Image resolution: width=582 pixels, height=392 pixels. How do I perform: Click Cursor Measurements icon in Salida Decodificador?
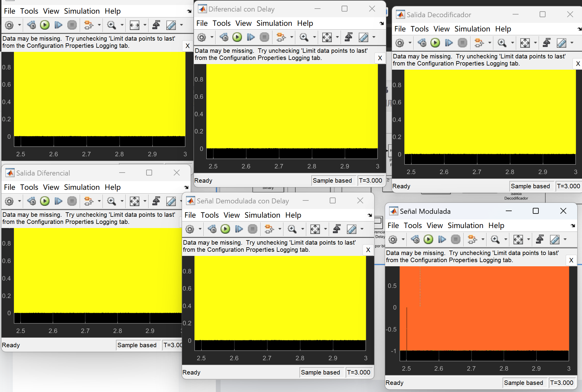coord(561,43)
